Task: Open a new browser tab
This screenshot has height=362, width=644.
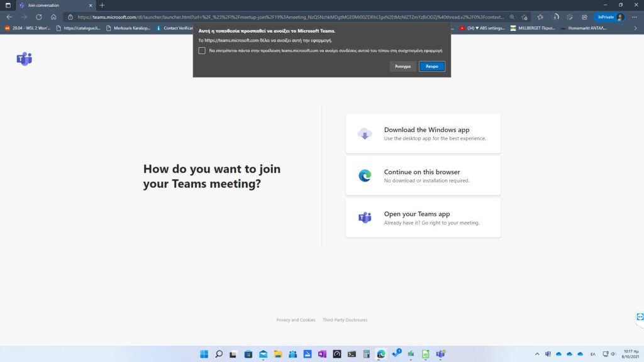Action: (x=102, y=5)
